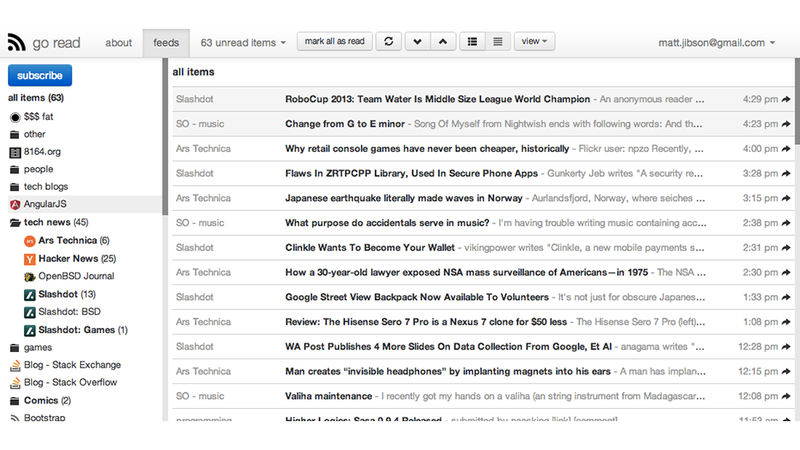Click share arrow for accidentals in music item
The height and width of the screenshot is (450, 800).
786,223
